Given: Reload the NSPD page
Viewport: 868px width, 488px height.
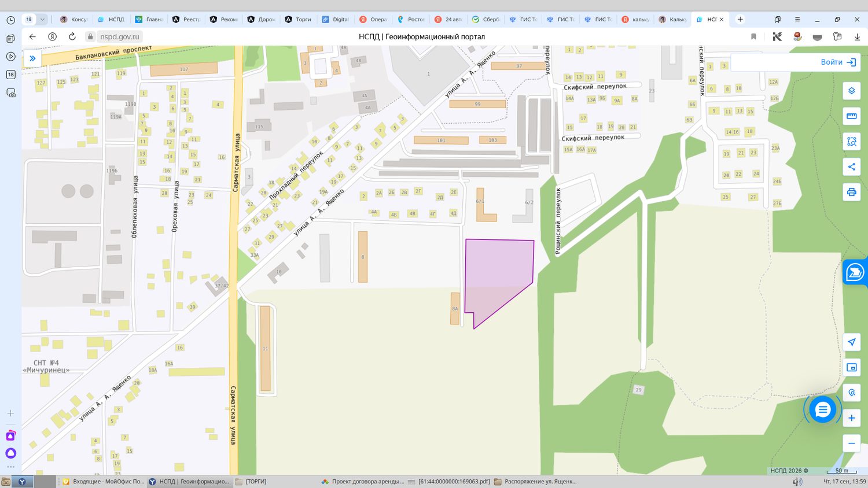Looking at the screenshot, I should point(72,36).
